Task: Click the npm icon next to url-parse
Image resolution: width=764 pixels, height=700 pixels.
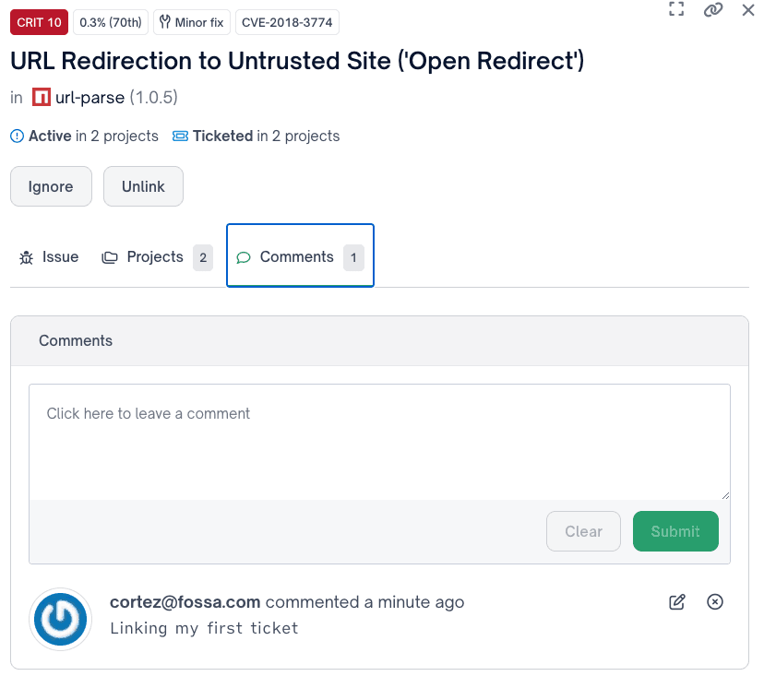Action: point(42,97)
